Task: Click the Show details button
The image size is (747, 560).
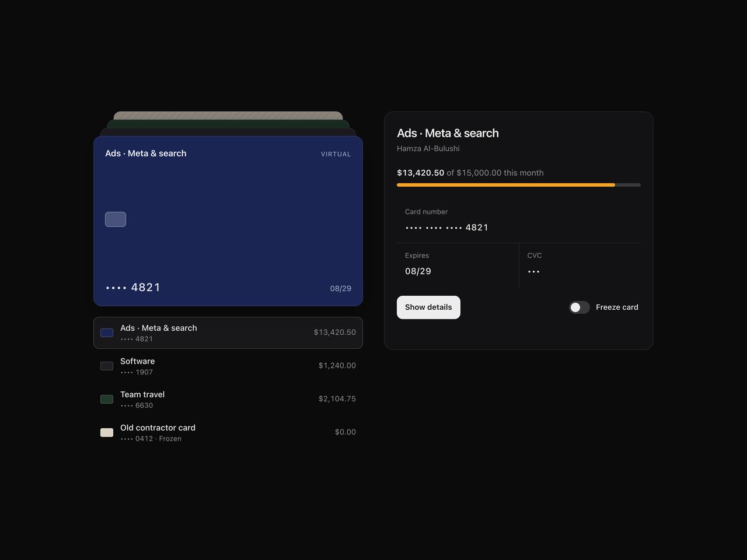Action: (x=428, y=307)
